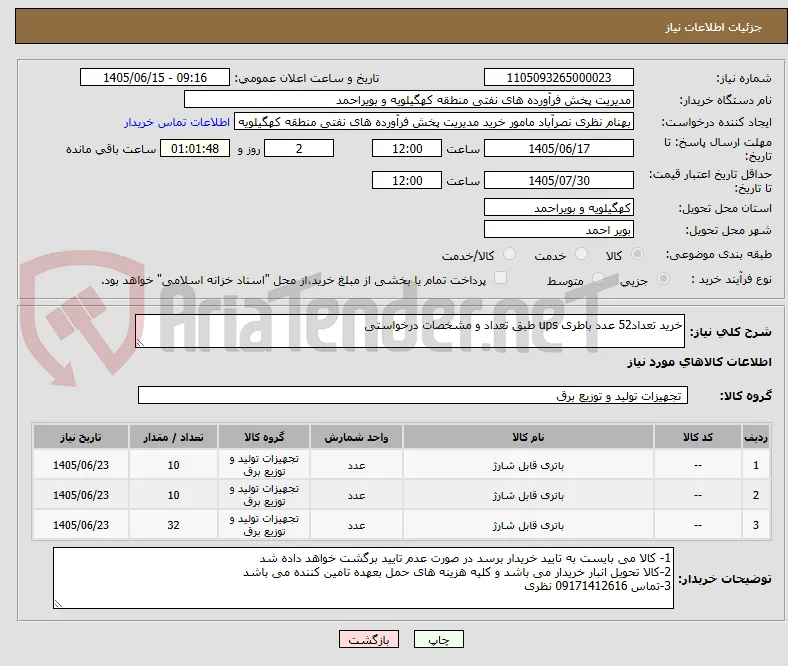Click the goods group field تجهیزات تولید و توزیع برق

point(413,396)
